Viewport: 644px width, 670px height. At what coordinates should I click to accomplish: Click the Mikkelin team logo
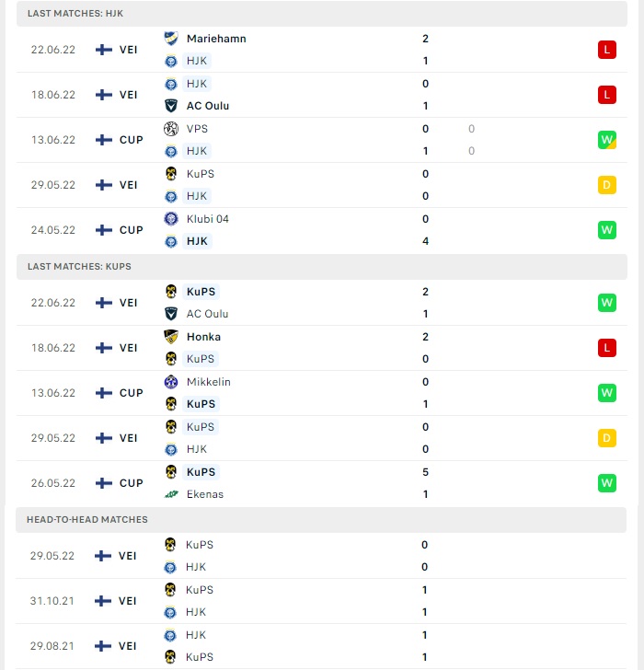pyautogui.click(x=171, y=382)
